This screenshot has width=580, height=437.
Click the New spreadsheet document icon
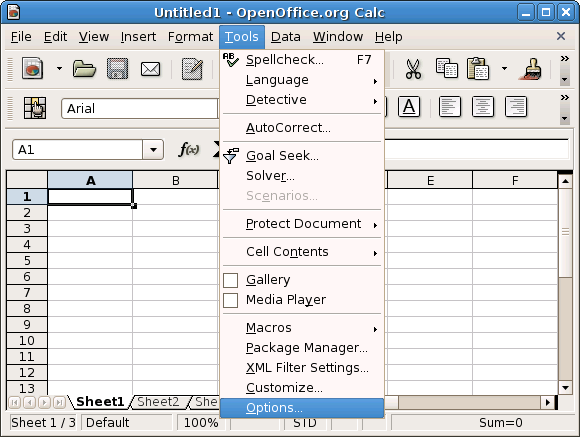[x=32, y=68]
